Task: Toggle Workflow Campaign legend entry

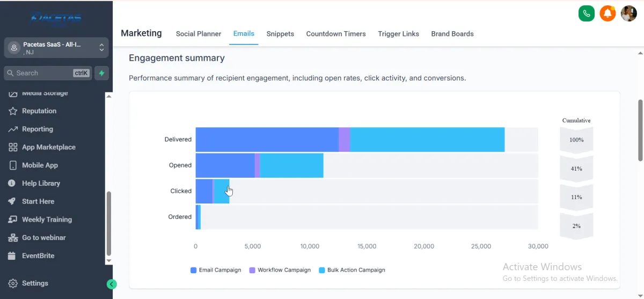Action: click(280, 270)
